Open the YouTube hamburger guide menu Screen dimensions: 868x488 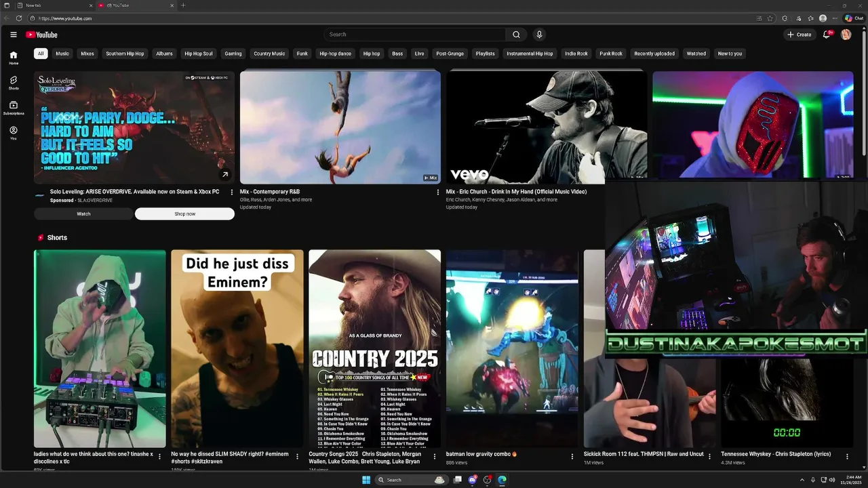(x=14, y=35)
